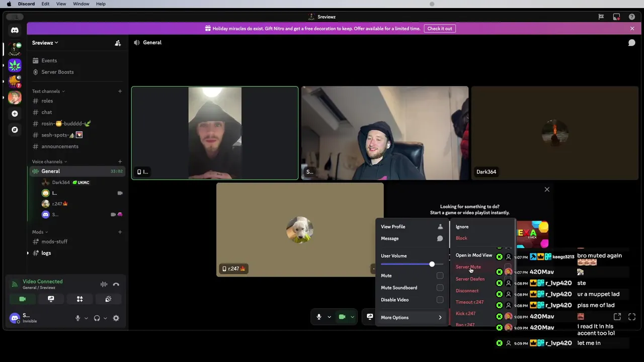
Task: Collapse the Text channels category
Action: 48,92
